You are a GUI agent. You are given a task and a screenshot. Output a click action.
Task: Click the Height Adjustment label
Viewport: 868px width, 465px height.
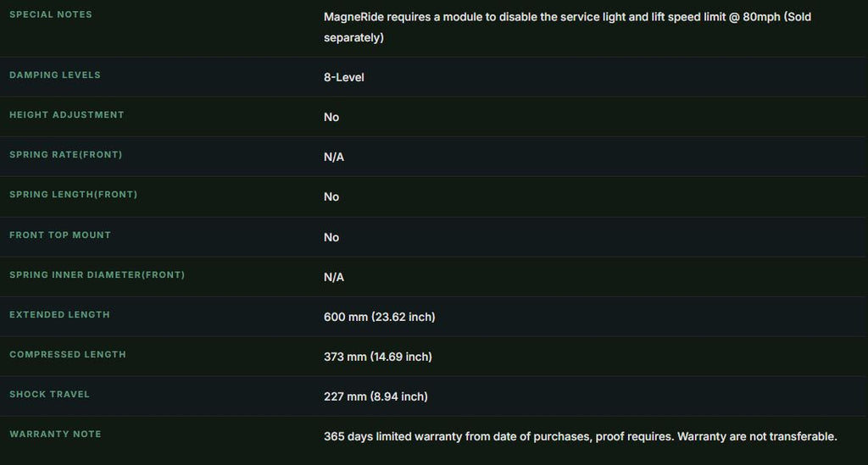(x=66, y=114)
